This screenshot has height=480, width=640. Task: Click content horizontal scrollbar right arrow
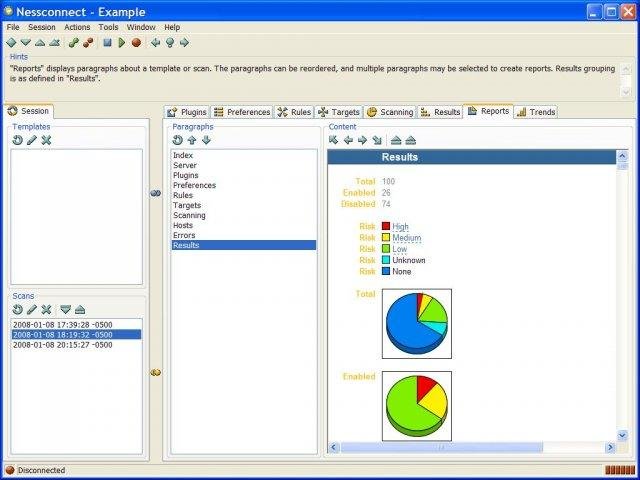click(x=610, y=448)
